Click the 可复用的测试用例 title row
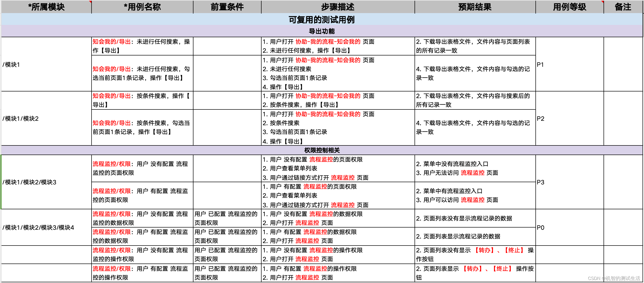644x283 pixels. pos(322,19)
